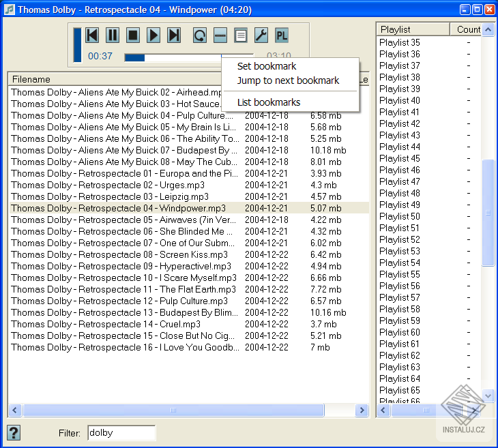Click the file list left scroll arrow
The height and width of the screenshot is (448, 498).
pos(15,410)
